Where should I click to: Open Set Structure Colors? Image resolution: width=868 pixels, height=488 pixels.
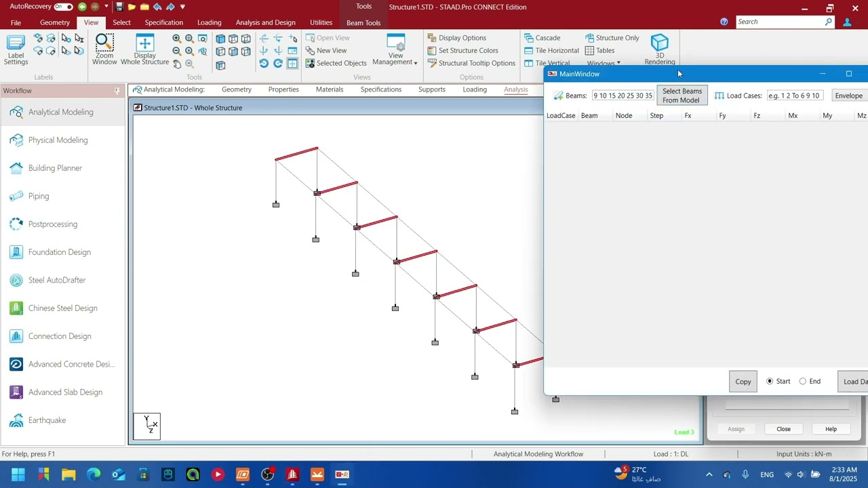click(x=463, y=51)
